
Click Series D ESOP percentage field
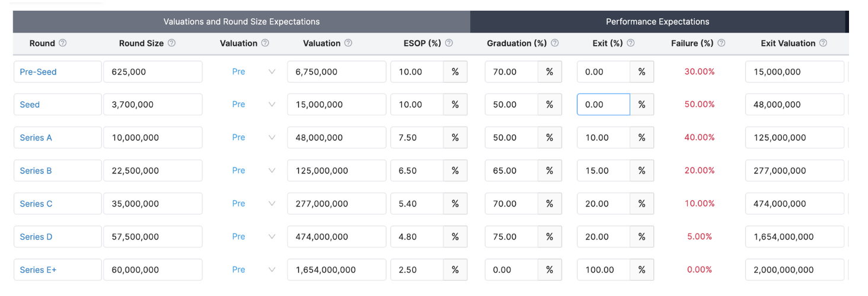pyautogui.click(x=416, y=237)
